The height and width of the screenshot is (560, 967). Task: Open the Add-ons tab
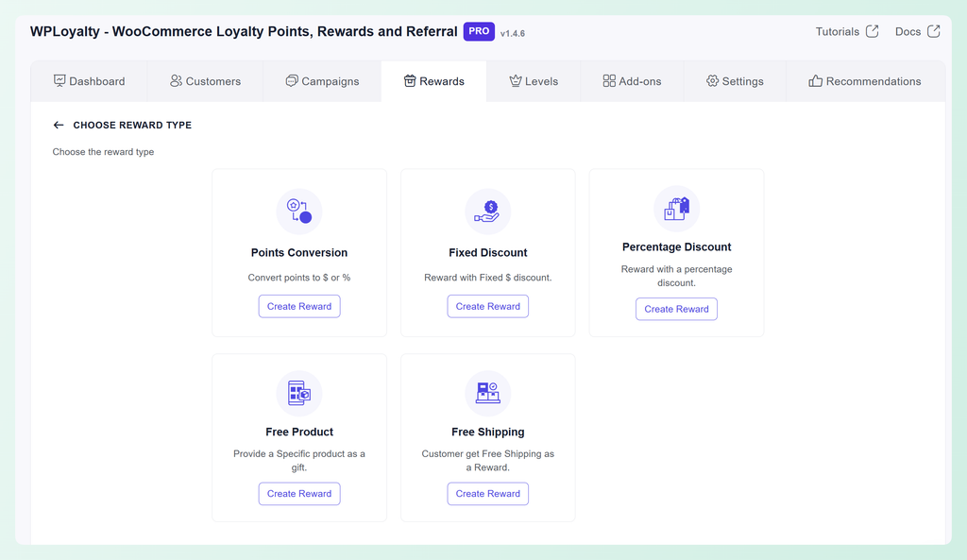click(x=632, y=81)
